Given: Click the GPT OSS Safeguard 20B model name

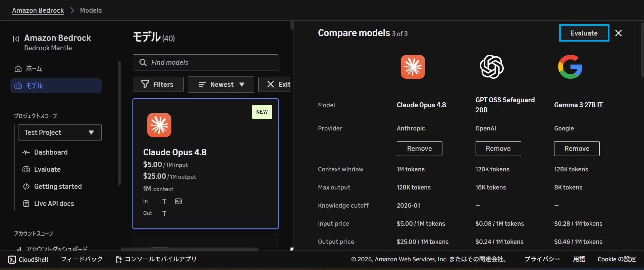Looking at the screenshot, I should (x=505, y=105).
